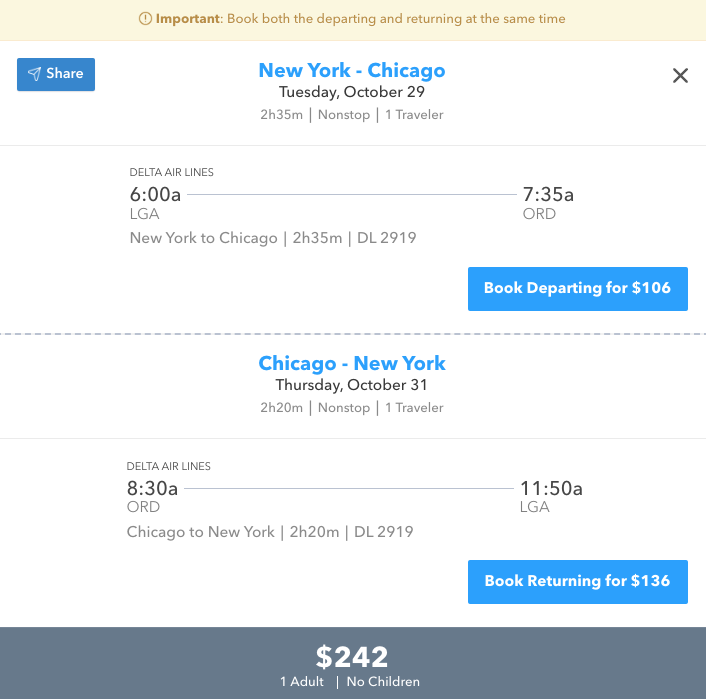
Task: Click the Important warning circle icon
Action: (x=146, y=19)
